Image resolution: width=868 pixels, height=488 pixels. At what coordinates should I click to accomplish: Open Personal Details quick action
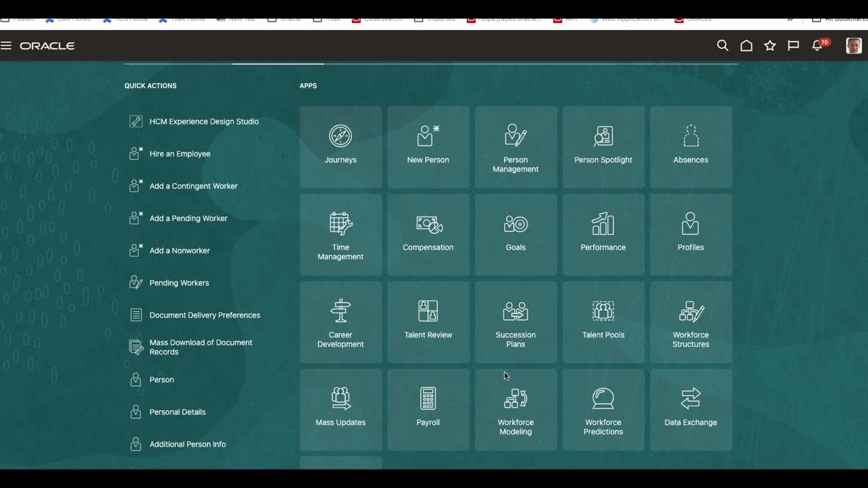coord(167,412)
